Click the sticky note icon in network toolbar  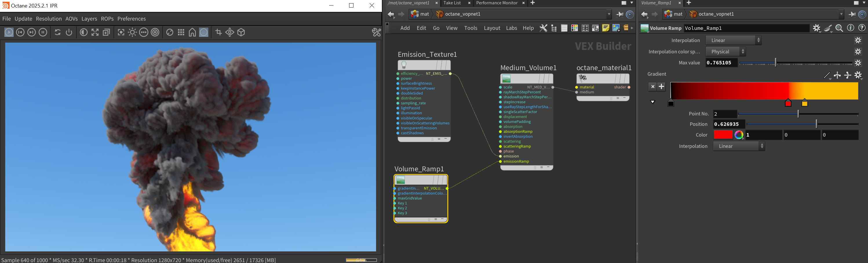pos(606,28)
